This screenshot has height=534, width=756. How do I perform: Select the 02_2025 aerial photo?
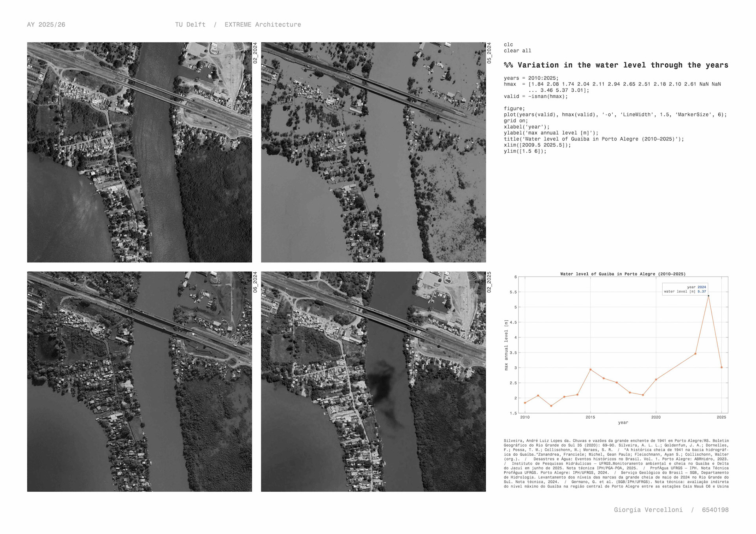[x=373, y=381]
